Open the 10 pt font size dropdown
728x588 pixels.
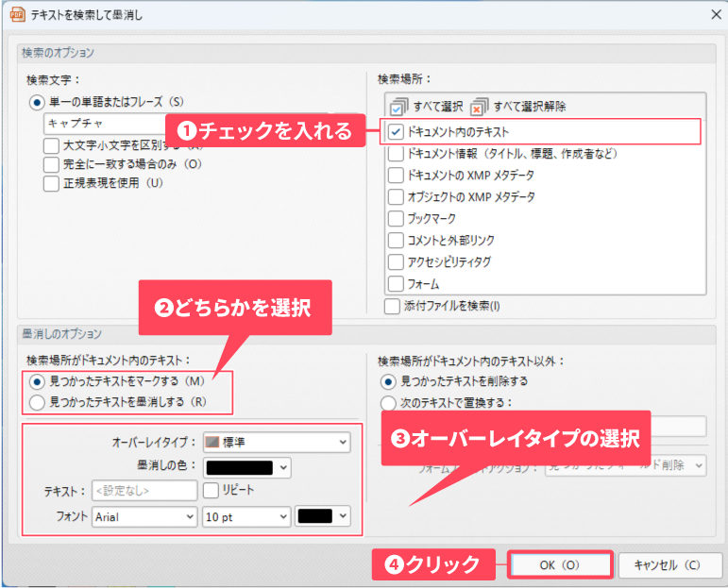[245, 516]
